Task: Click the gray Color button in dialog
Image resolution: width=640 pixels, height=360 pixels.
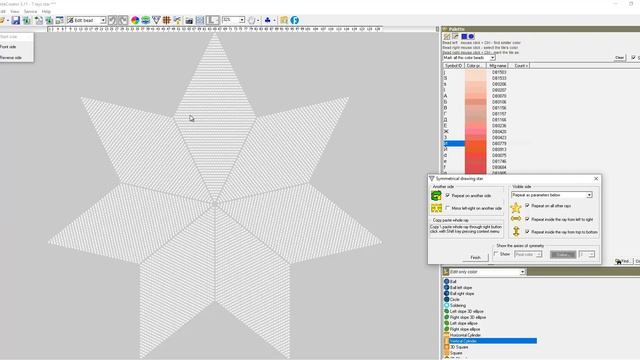Action: [563, 254]
